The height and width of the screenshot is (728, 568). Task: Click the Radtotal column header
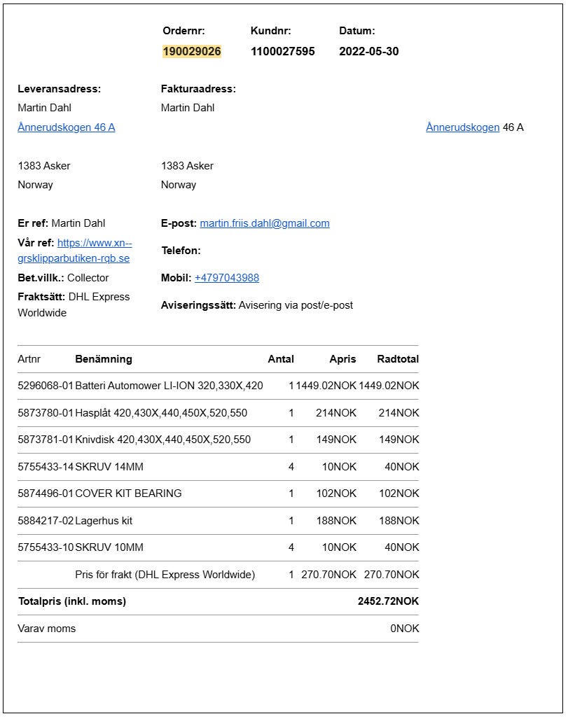click(398, 359)
